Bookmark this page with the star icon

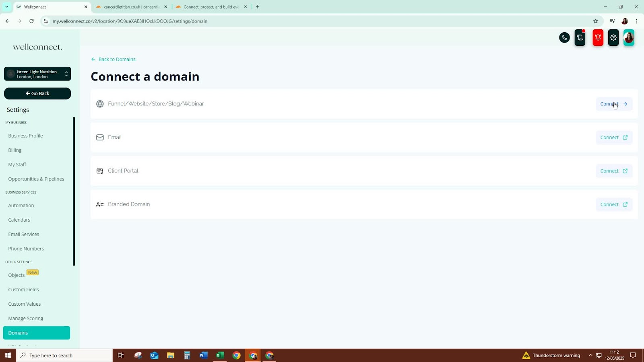(x=596, y=21)
